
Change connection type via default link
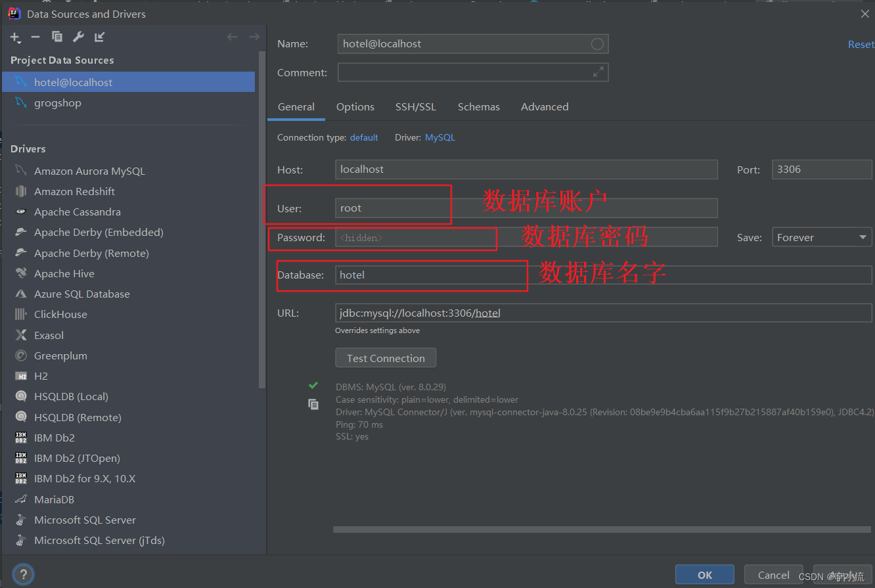point(364,137)
